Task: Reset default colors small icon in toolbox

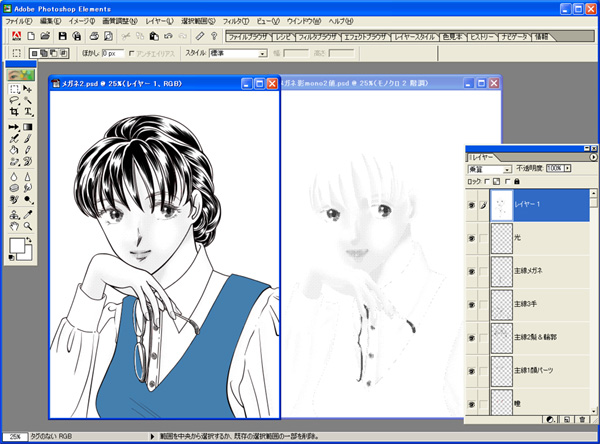Action: [x=11, y=258]
